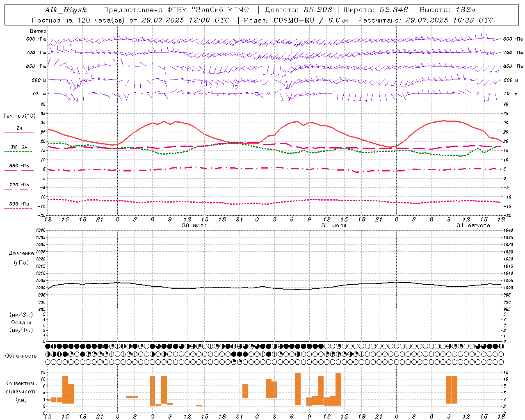Click the 'Конвективн.' convective cloud label
The width and height of the screenshot is (525, 420).
[21, 383]
